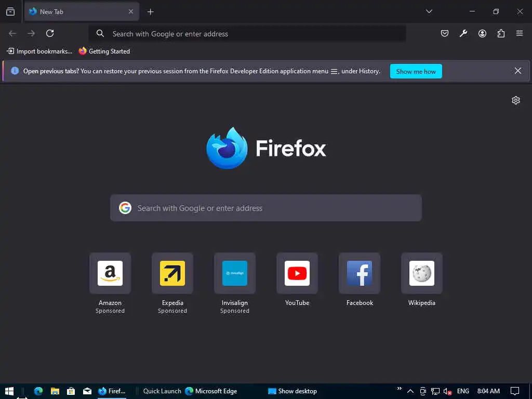Click the muted volume tray icon
532x399 pixels.
pyautogui.click(x=447, y=391)
